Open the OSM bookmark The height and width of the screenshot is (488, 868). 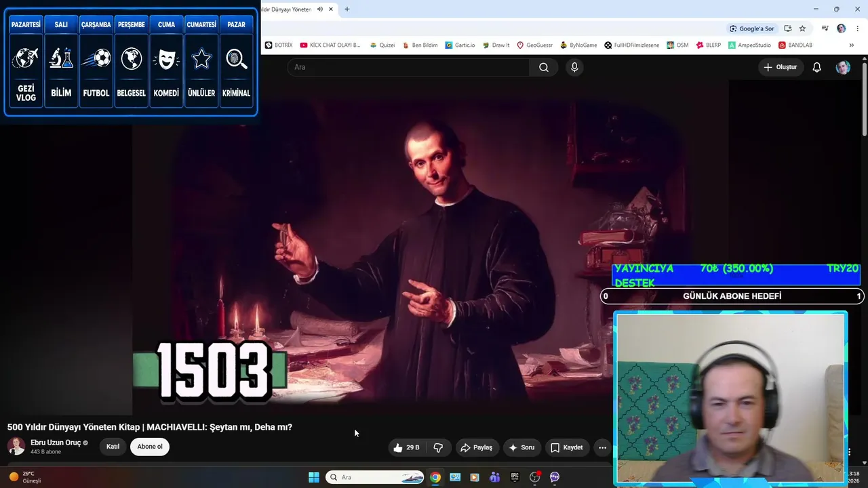[677, 45]
